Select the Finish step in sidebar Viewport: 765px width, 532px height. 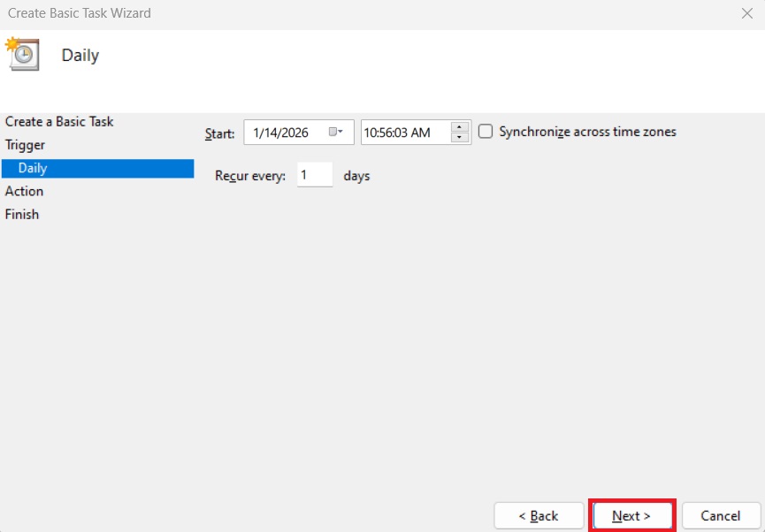coord(22,214)
